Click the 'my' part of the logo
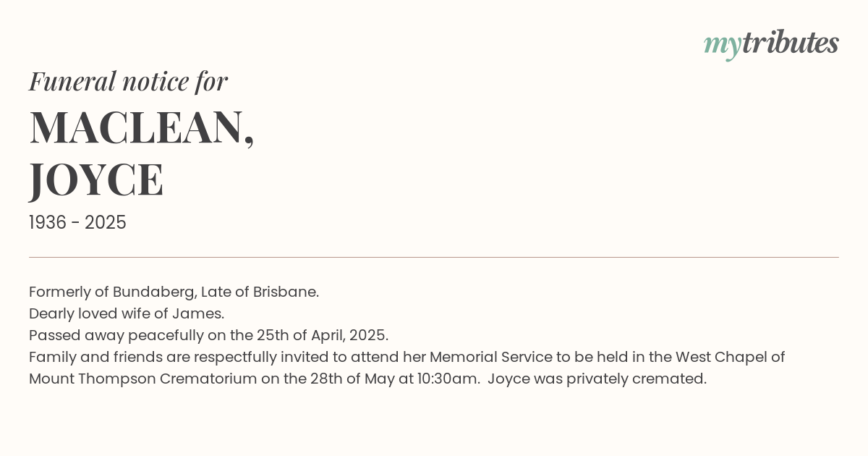The height and width of the screenshot is (456, 868). [722, 46]
